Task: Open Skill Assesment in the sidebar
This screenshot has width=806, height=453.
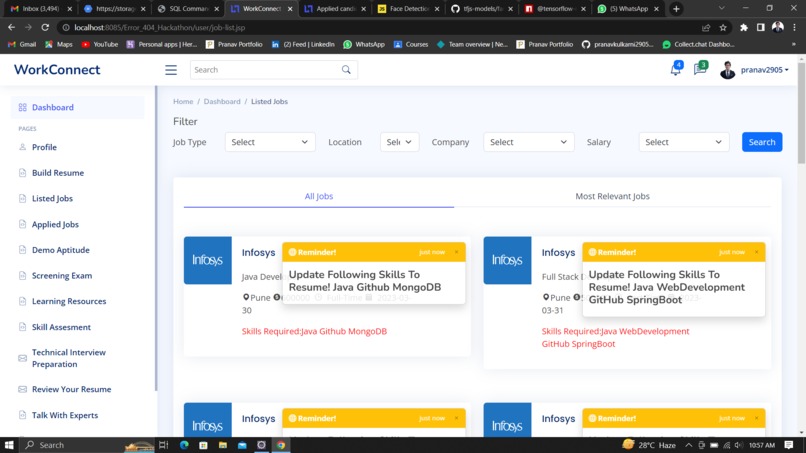Action: coord(61,327)
